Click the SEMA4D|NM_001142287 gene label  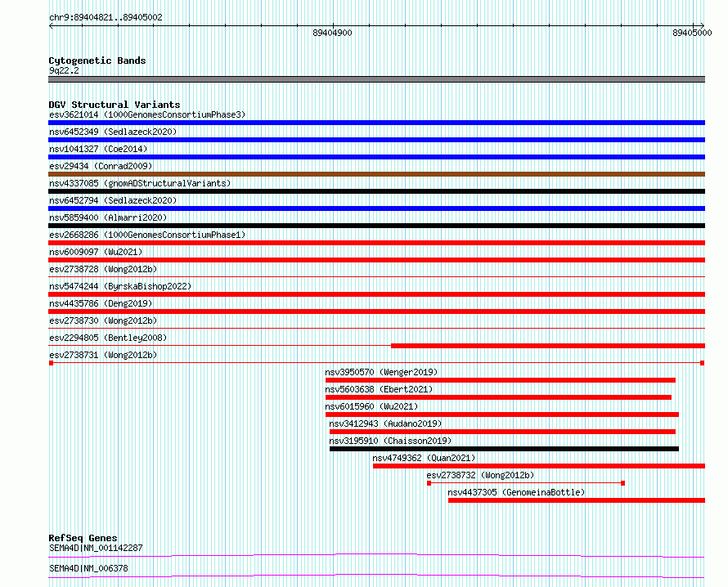tap(96, 548)
